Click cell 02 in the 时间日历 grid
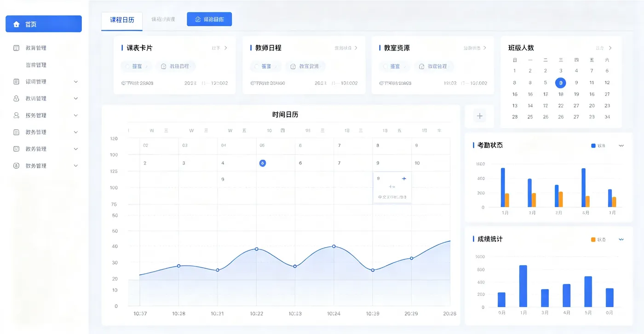This screenshot has height=334, width=644. coord(145,145)
